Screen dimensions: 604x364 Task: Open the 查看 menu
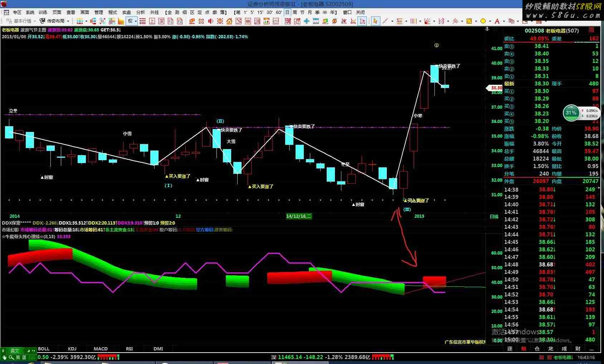click(71, 12)
